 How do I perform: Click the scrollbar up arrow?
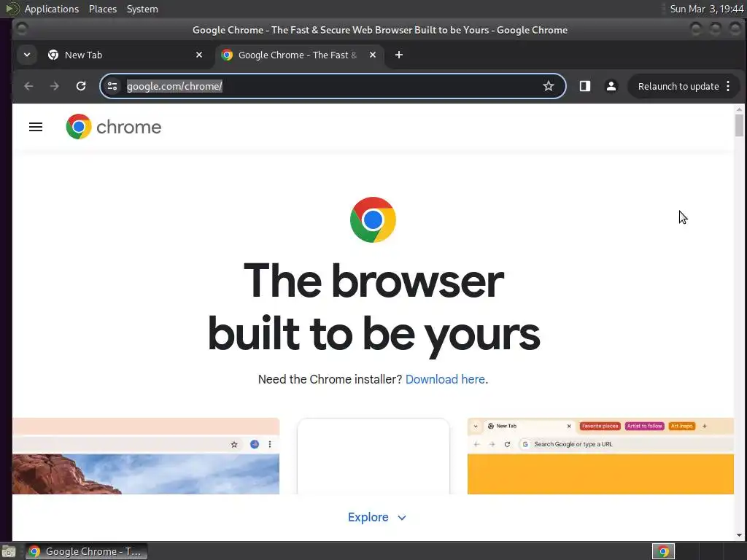click(739, 109)
